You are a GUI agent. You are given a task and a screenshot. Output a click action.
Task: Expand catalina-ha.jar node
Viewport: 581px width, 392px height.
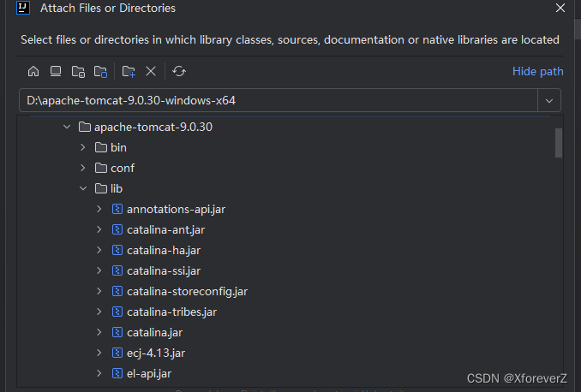click(x=99, y=250)
